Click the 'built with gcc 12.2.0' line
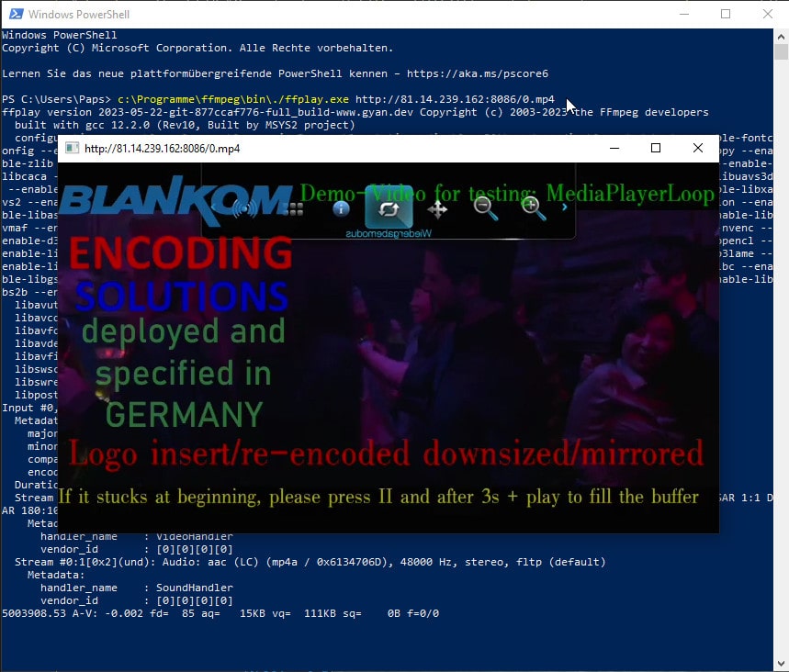The image size is (789, 672). point(185,125)
